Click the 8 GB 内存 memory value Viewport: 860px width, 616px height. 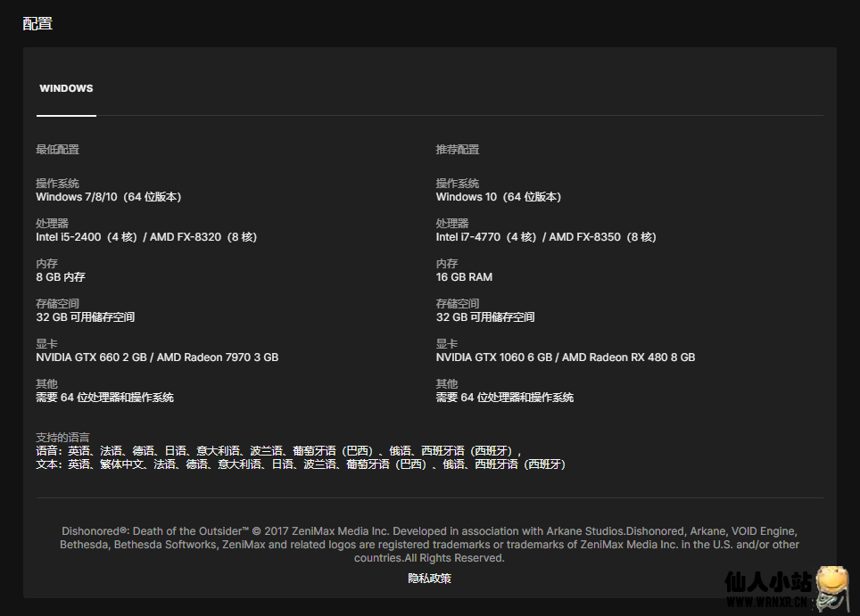pyautogui.click(x=61, y=277)
